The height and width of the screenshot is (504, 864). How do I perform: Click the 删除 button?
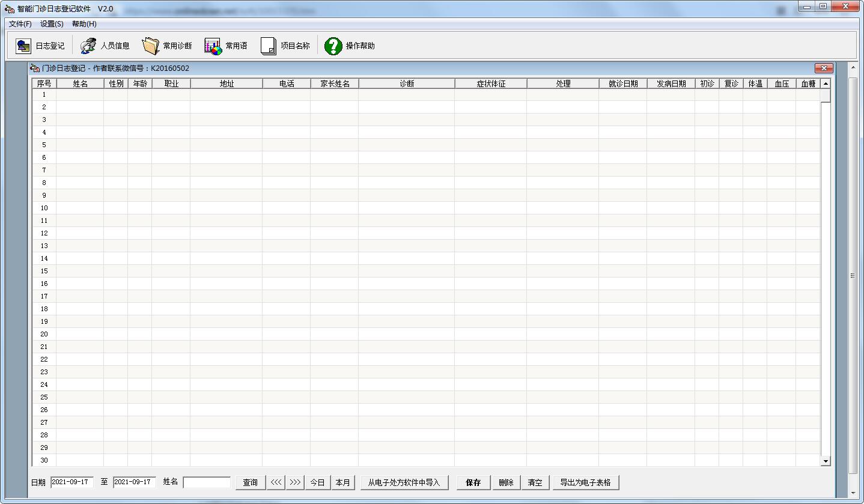[x=506, y=482]
